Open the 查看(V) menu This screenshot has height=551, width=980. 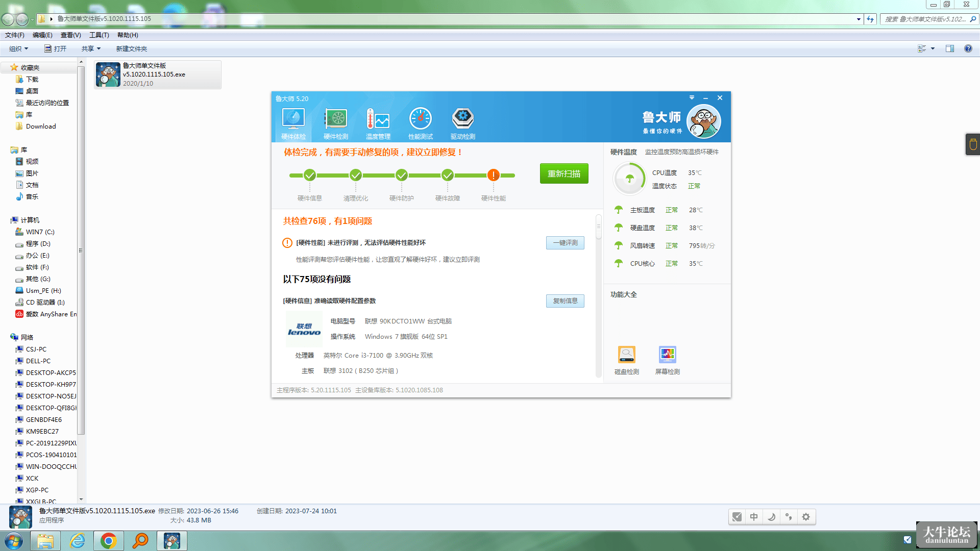pos(71,35)
